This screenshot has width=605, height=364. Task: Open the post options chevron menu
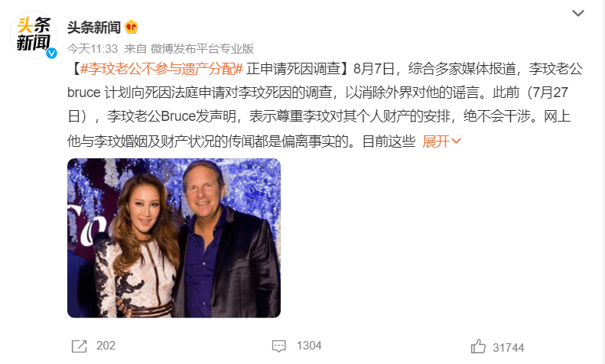tap(577, 13)
